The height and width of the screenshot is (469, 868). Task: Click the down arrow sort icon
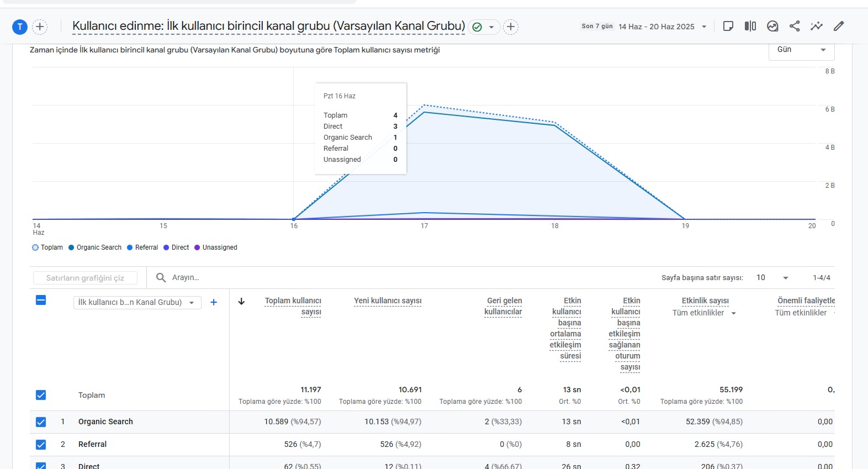pos(241,302)
